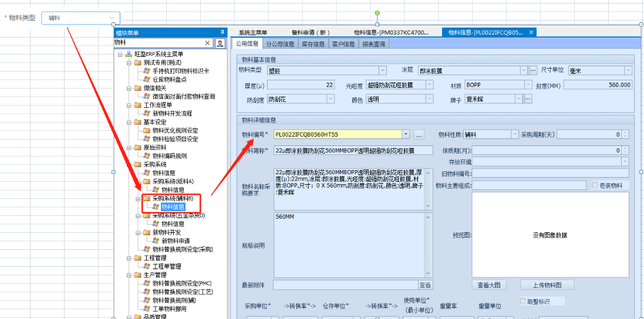Click the icon beside 工程单管理
Screen dimensions: 644x319
[147, 266]
